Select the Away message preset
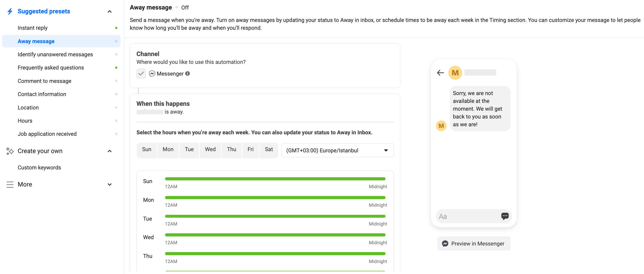 pyautogui.click(x=61, y=41)
